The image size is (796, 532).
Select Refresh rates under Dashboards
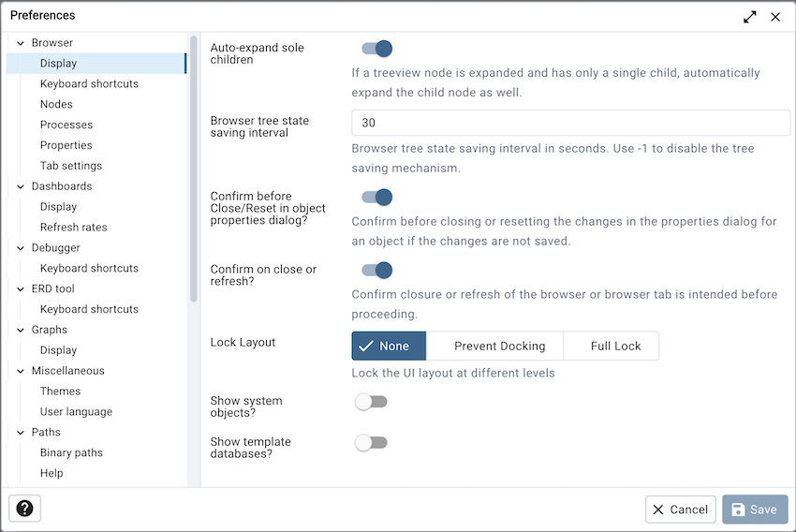(x=73, y=228)
